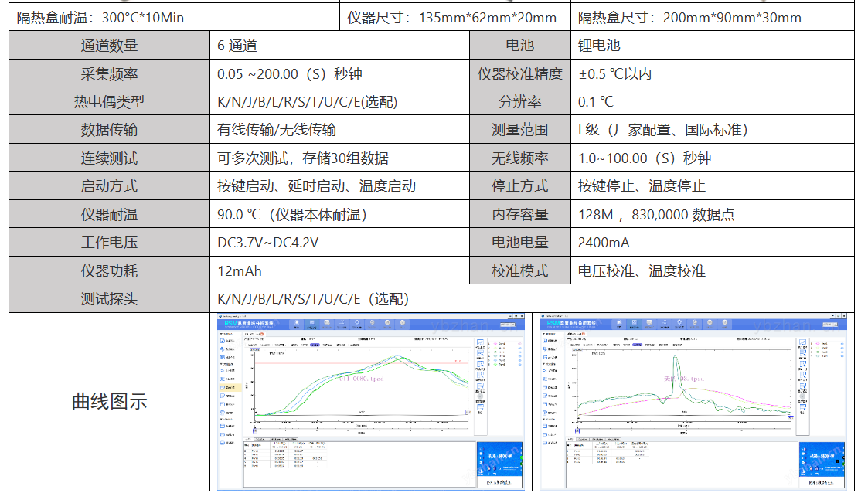The width and height of the screenshot is (868, 500).
Task: Select the first toolbar icon in the left window's top toolbar
Action: coord(296,322)
